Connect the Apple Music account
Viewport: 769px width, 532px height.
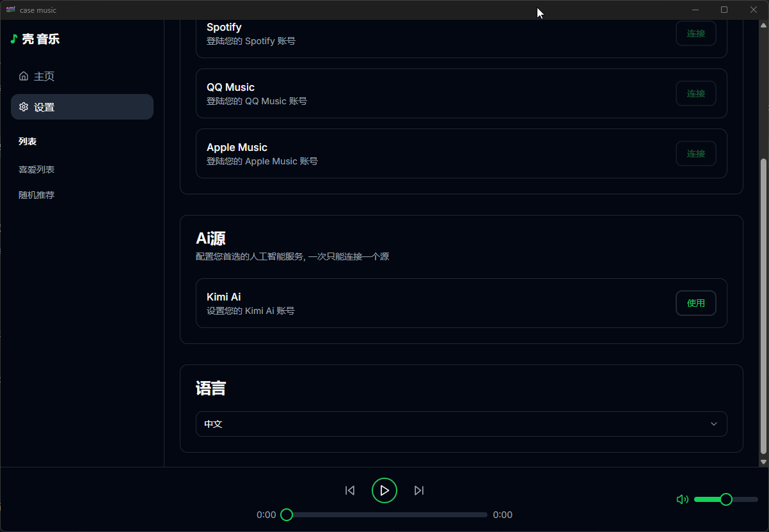click(695, 153)
